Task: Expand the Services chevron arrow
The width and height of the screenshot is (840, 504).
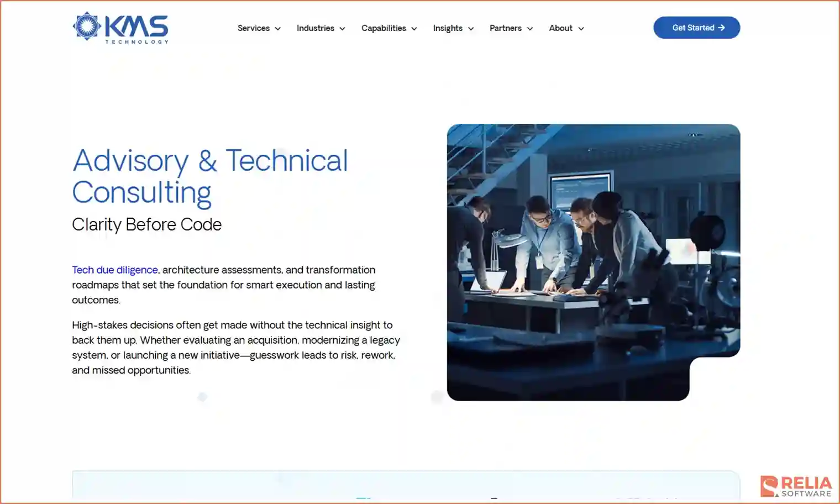Action: (x=277, y=29)
